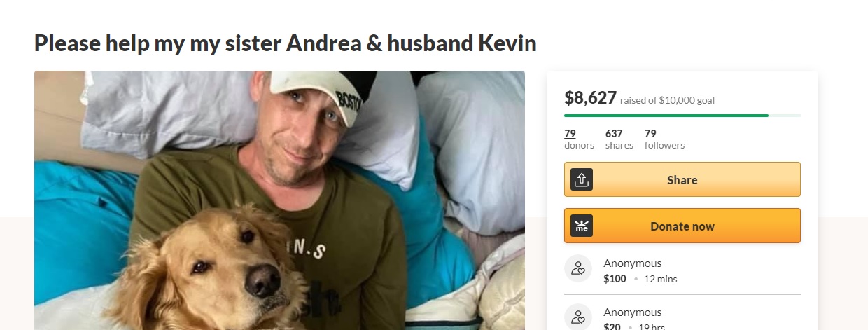Select the first Anonymous donor name
This screenshot has width=868, height=330.
[x=632, y=263]
